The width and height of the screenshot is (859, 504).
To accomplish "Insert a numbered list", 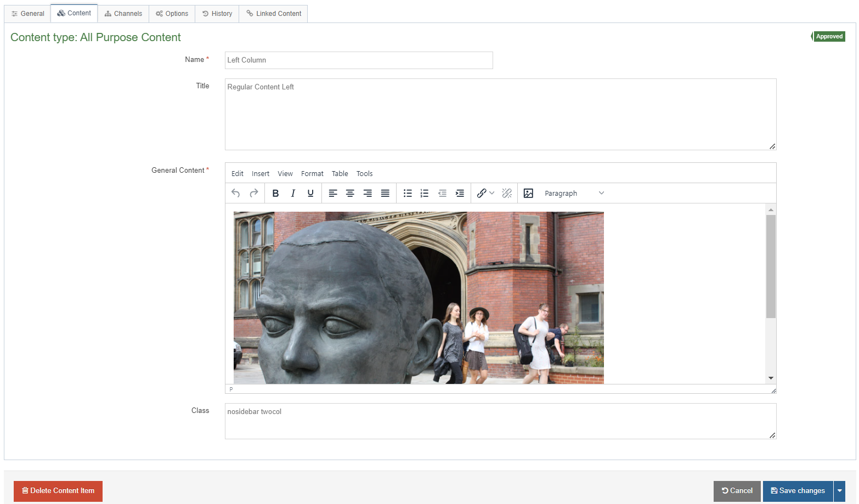I will click(x=425, y=193).
